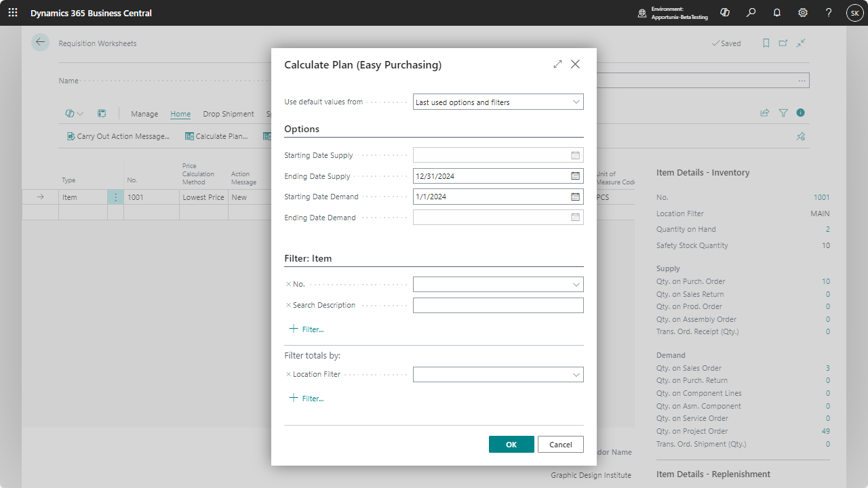Open the app launcher waffle menu

coord(13,13)
